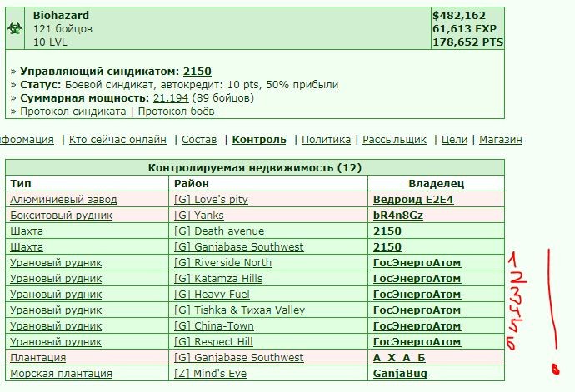This screenshot has height=392, width=575.
Task: Open Шахта in Death avenue row
Action: click(x=27, y=231)
